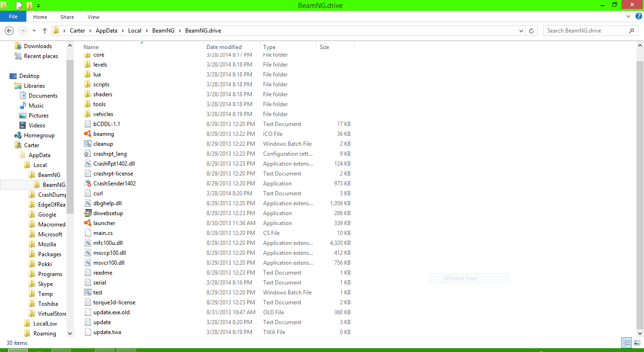644x352 pixels.
Task: Click the shaders folder icon
Action: tap(87, 94)
